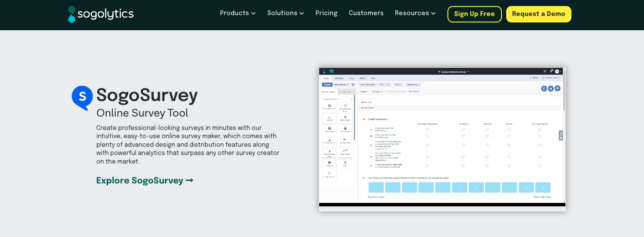Expand the Resources menu in the header

coord(415,13)
